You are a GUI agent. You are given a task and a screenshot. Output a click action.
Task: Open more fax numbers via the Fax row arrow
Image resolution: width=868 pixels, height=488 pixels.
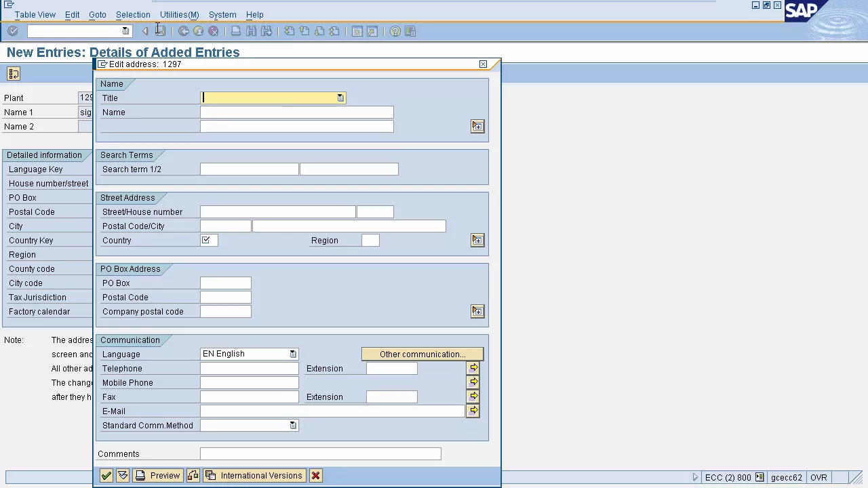[473, 396]
